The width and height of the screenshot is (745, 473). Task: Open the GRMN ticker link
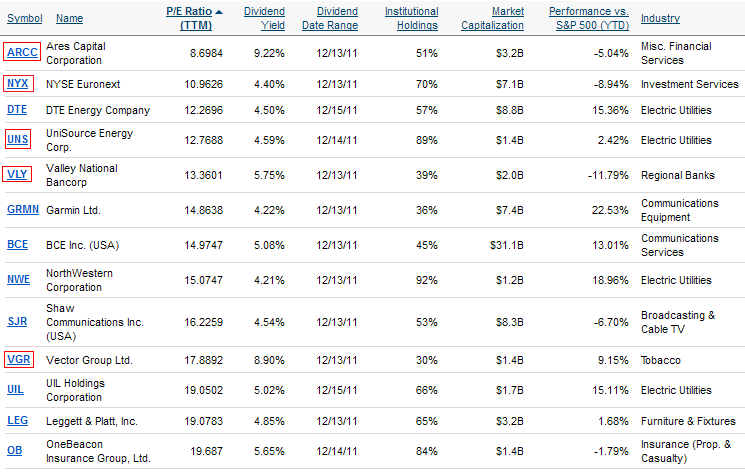[x=23, y=209]
